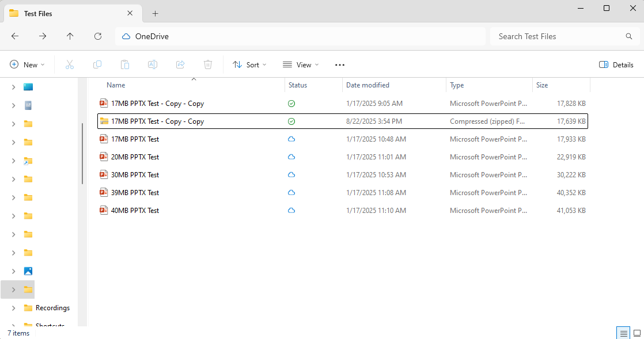
Task: Select the 40MB PPTX Test file name
Action: 135,211
